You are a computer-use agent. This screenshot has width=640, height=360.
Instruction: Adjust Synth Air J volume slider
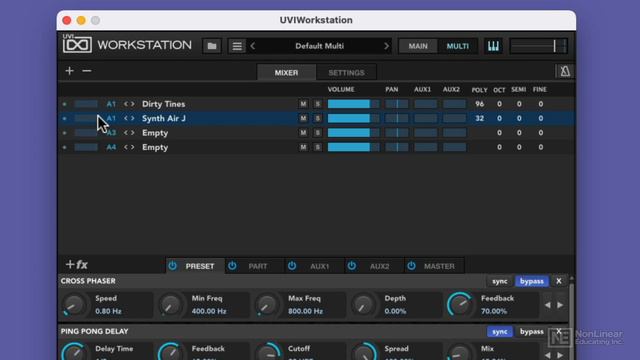(x=353, y=118)
